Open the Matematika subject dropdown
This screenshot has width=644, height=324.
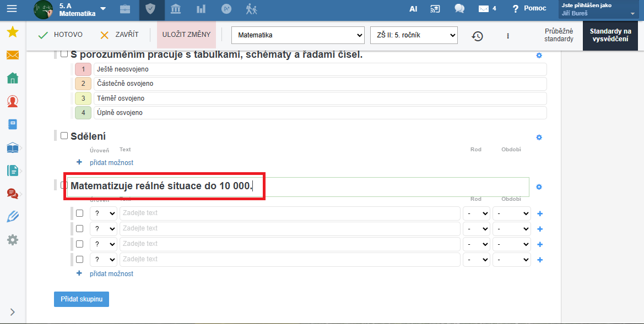coord(297,35)
